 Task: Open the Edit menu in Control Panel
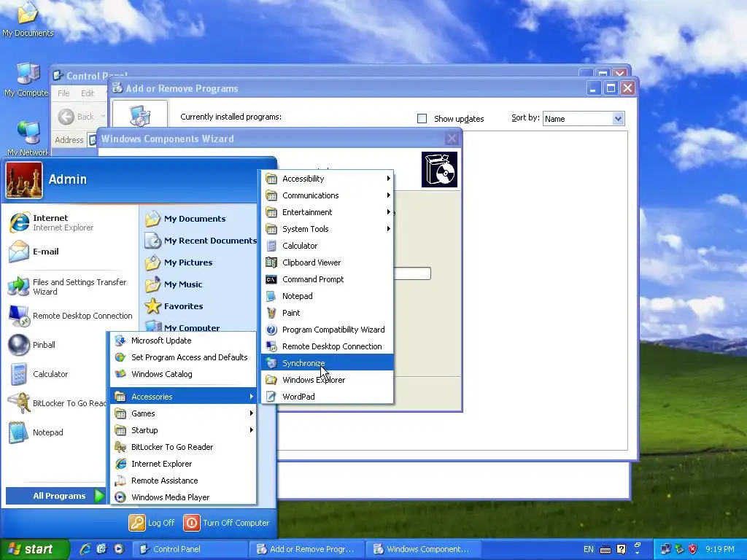[x=88, y=93]
